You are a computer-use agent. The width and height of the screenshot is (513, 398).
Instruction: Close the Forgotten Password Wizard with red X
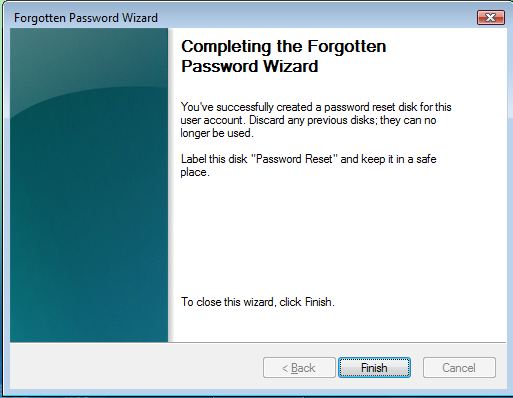pyautogui.click(x=490, y=17)
